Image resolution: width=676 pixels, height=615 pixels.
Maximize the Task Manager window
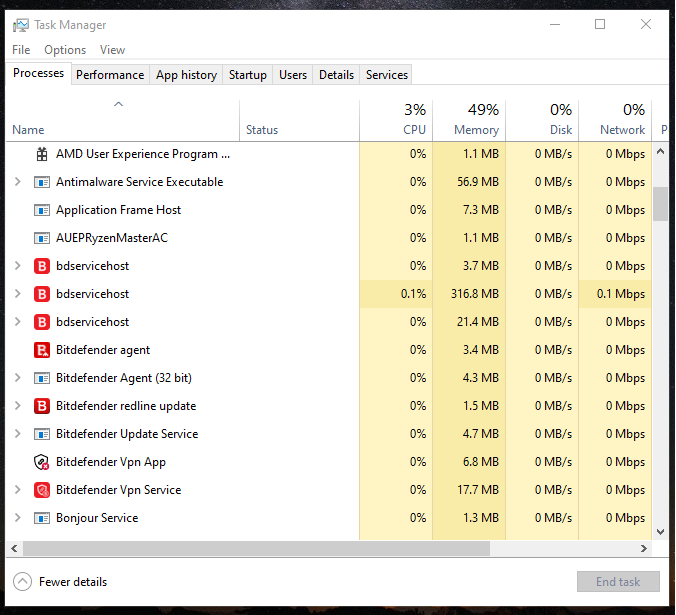point(600,24)
